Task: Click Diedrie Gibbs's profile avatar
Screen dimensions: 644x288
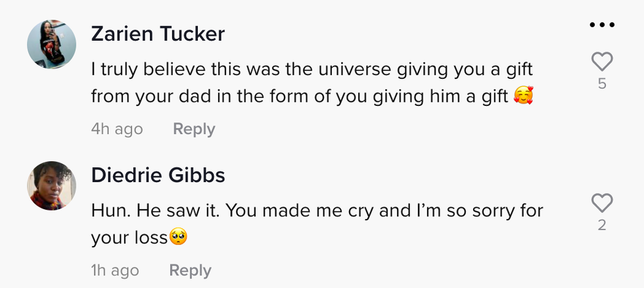Action: click(x=51, y=186)
